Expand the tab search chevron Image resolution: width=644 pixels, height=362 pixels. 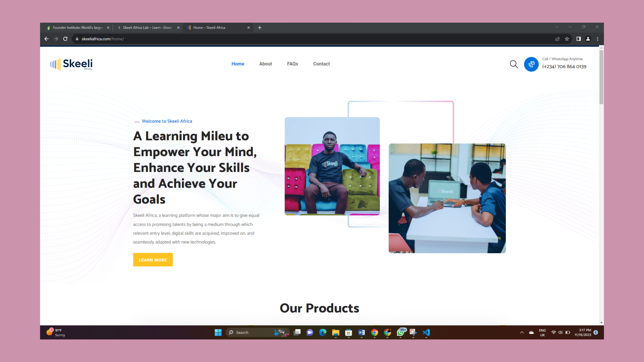(557, 27)
